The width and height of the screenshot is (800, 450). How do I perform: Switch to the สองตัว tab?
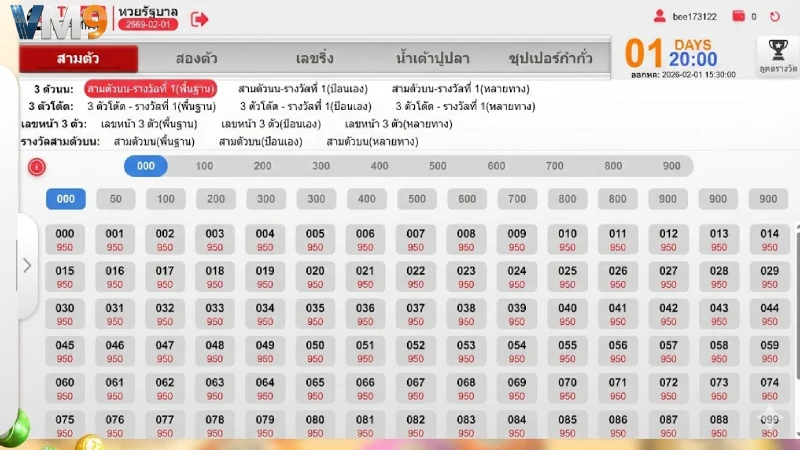pos(196,58)
